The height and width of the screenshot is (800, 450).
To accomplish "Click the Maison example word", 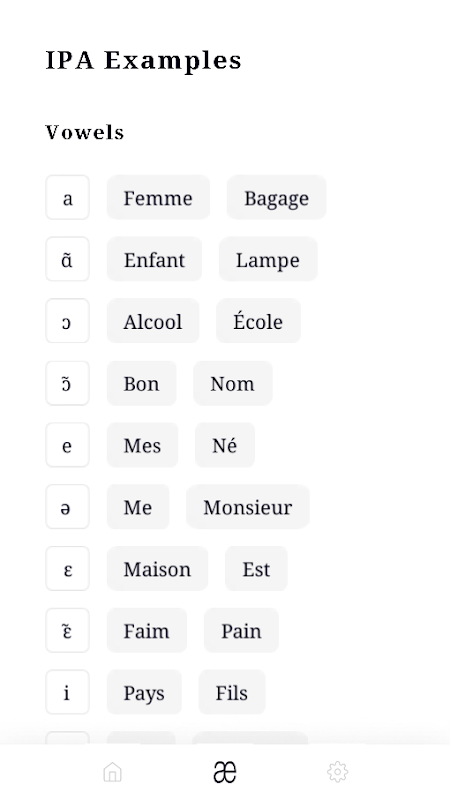I will pyautogui.click(x=157, y=568).
